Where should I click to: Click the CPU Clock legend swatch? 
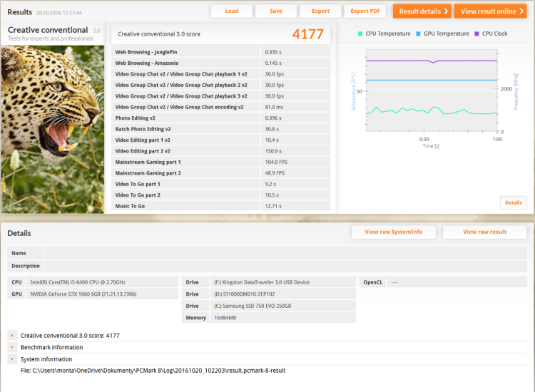pyautogui.click(x=477, y=33)
